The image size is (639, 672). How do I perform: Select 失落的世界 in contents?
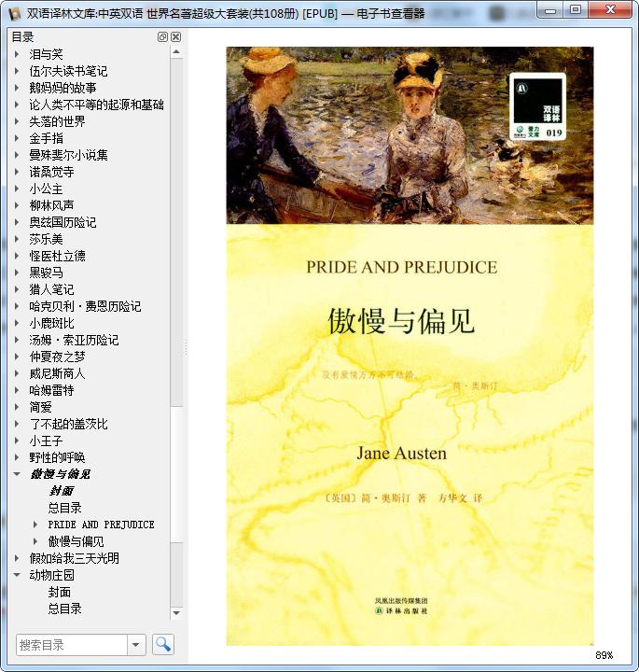coord(57,121)
